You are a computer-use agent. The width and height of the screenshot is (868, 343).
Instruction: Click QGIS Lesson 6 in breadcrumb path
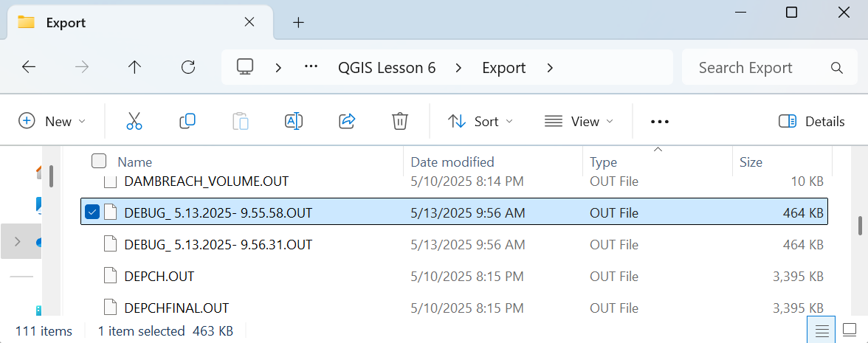387,68
